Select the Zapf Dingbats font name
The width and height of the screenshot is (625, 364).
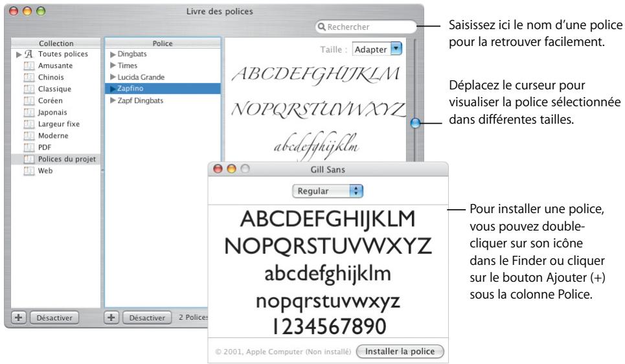coord(141,100)
